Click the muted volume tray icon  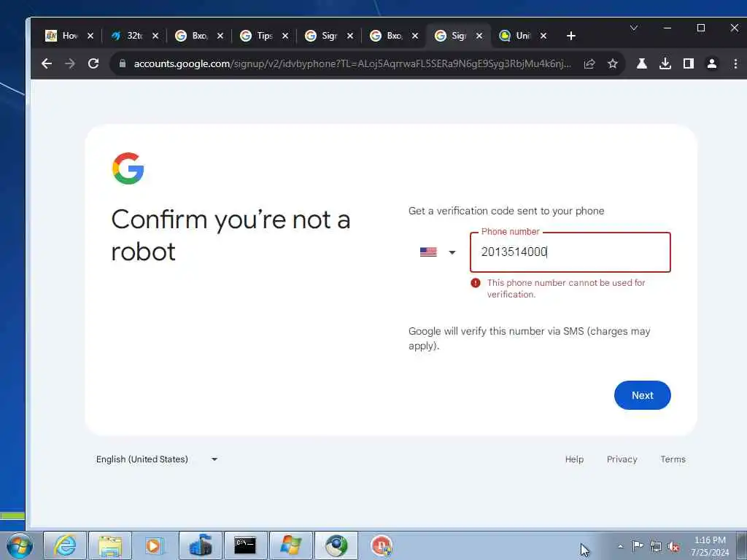pos(673,547)
